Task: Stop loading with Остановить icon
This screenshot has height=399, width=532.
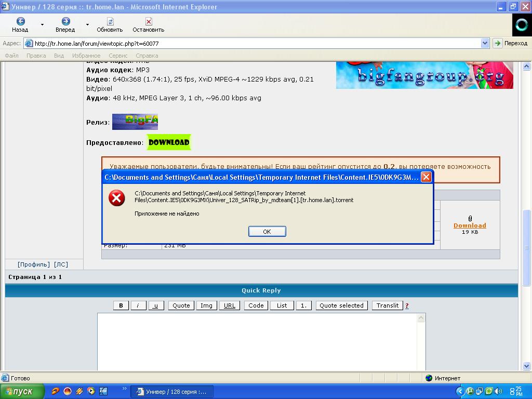Action: (x=149, y=21)
